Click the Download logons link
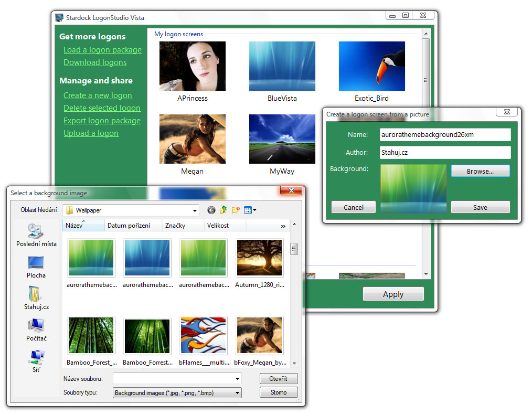The width and height of the screenshot is (532, 415). (x=95, y=62)
